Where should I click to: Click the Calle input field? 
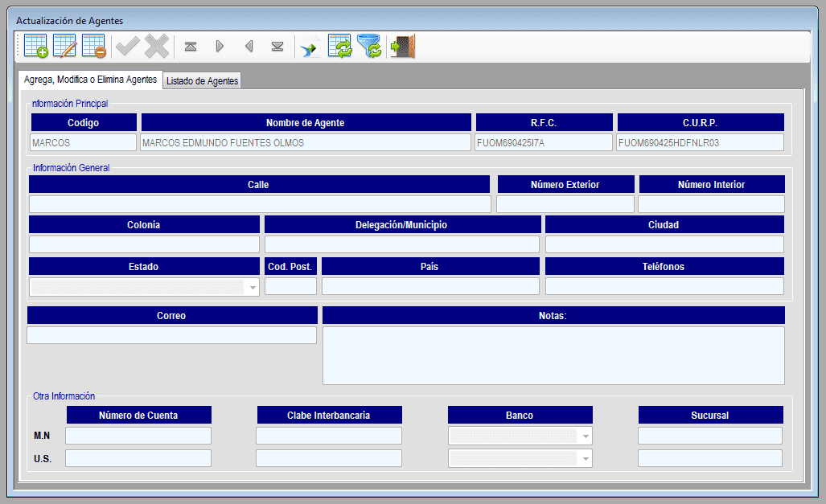260,204
